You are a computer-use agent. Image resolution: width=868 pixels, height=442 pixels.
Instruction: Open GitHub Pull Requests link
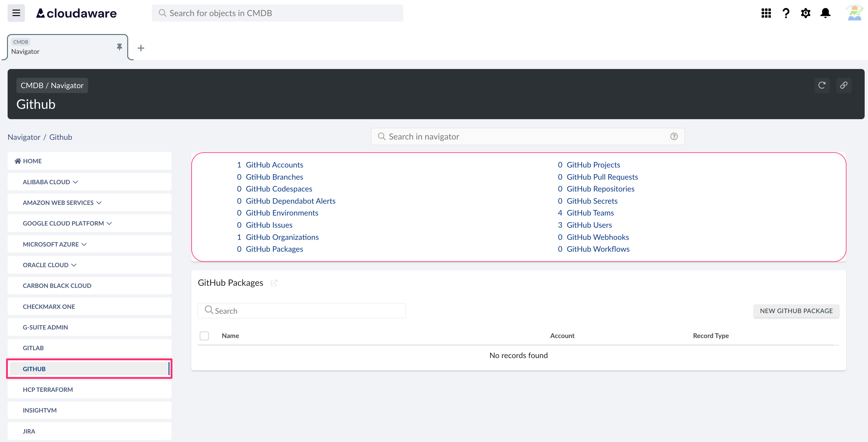coord(602,177)
